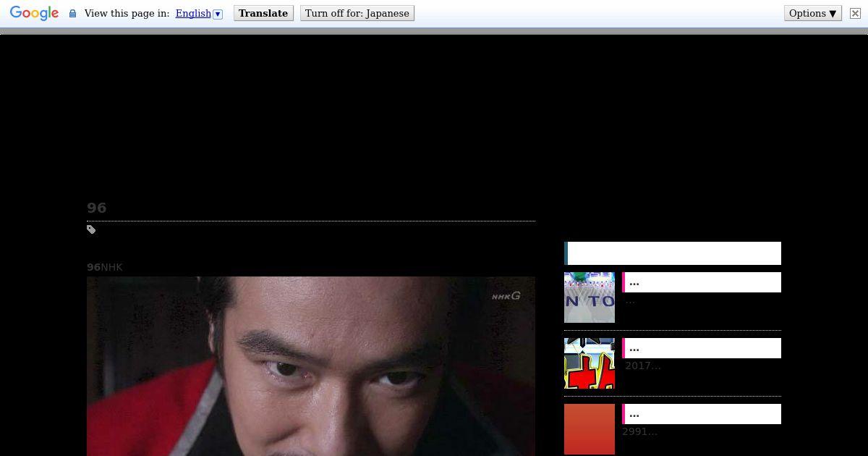
Task: Click the sidebar article title above "2991..."
Action: click(x=702, y=414)
